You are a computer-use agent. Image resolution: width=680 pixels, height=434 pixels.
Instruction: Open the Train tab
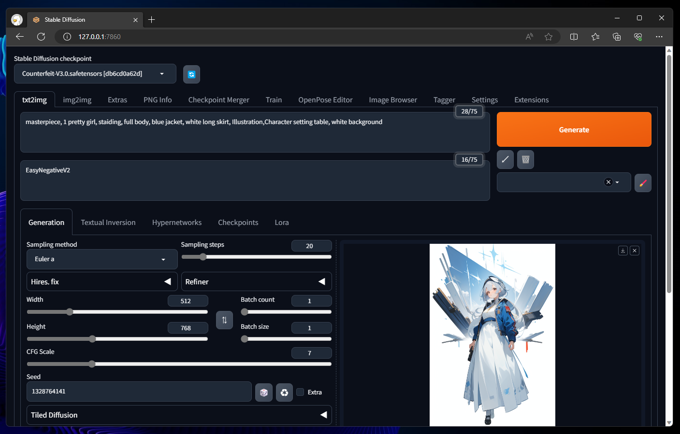pos(274,100)
